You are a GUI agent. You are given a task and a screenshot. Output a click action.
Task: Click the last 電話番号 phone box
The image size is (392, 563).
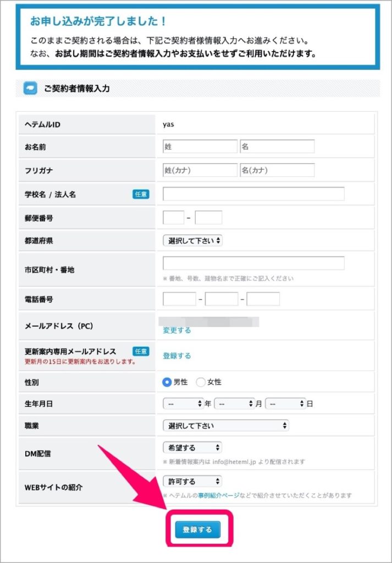263,299
